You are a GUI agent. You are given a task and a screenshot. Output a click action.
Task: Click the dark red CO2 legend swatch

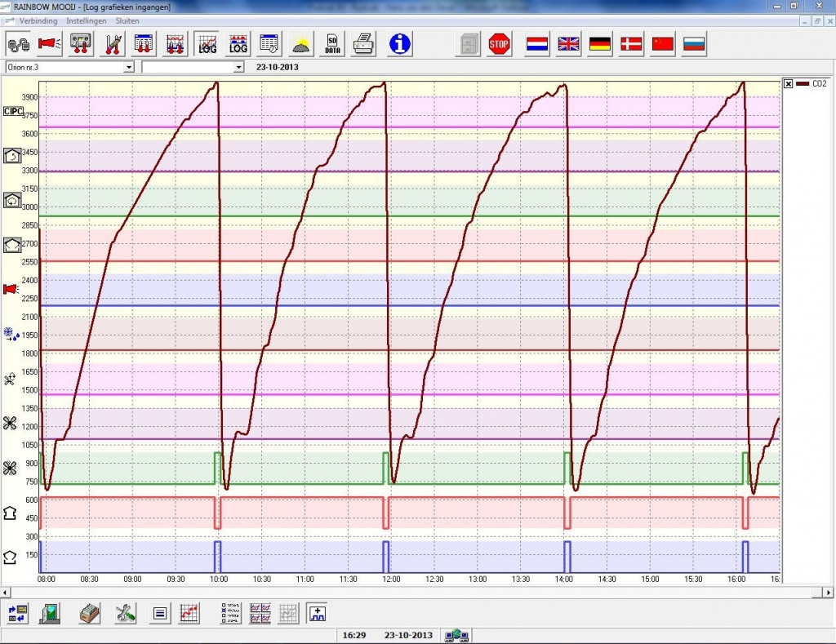click(802, 83)
